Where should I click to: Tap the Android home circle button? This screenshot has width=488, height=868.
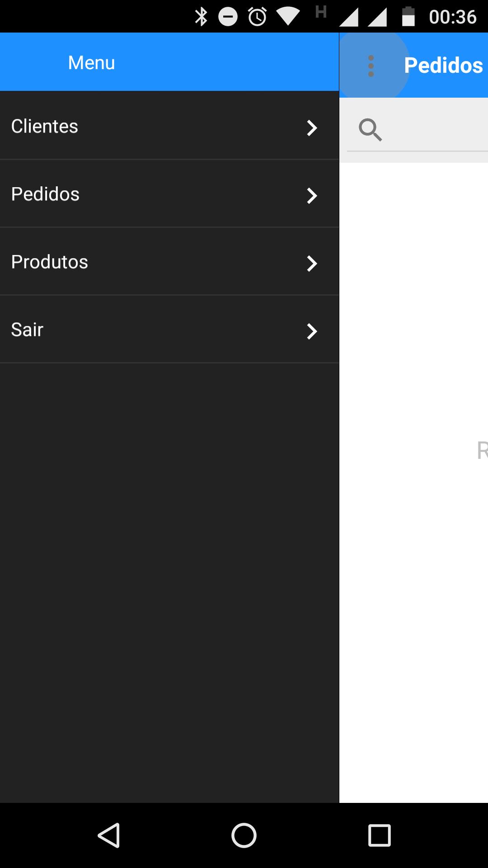pos(244,835)
